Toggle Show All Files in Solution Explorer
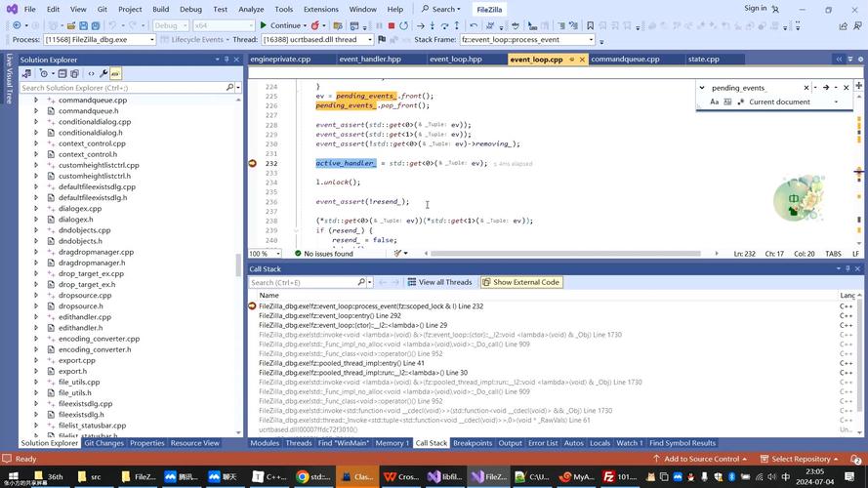Viewport: 868px width, 488px height. point(75,73)
